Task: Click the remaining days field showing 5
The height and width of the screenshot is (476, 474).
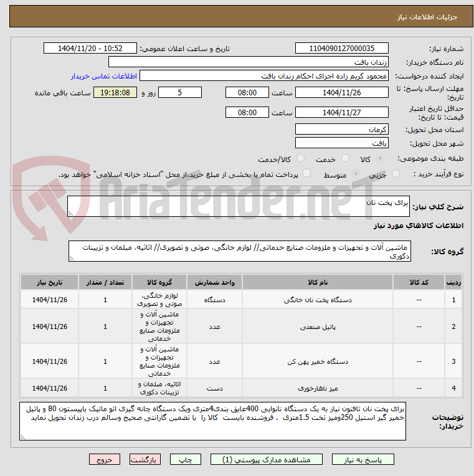Action: point(180,93)
